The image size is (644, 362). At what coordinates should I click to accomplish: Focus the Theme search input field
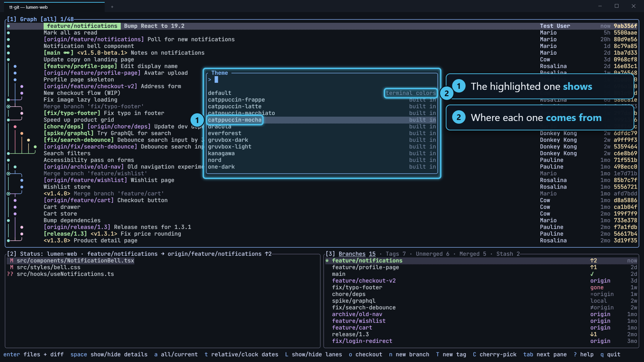click(322, 79)
